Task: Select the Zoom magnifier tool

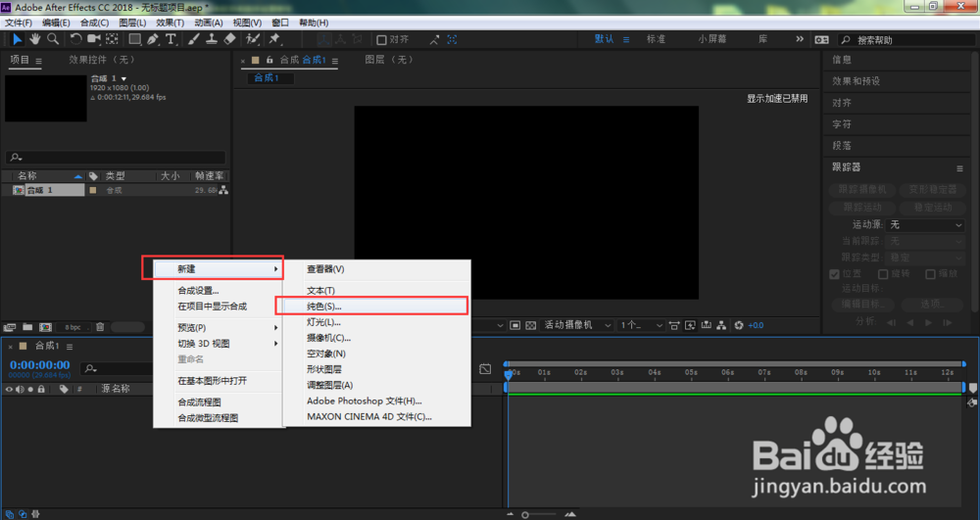Action: [53, 39]
